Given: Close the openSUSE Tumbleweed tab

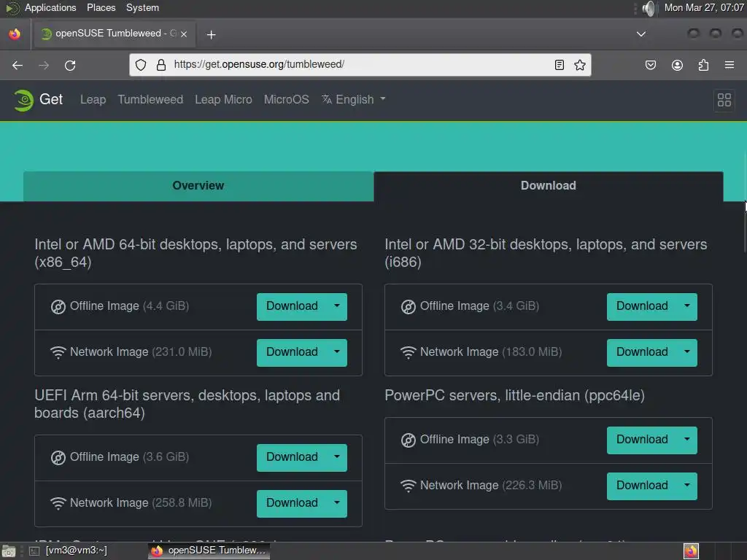Looking at the screenshot, I should pyautogui.click(x=184, y=34).
